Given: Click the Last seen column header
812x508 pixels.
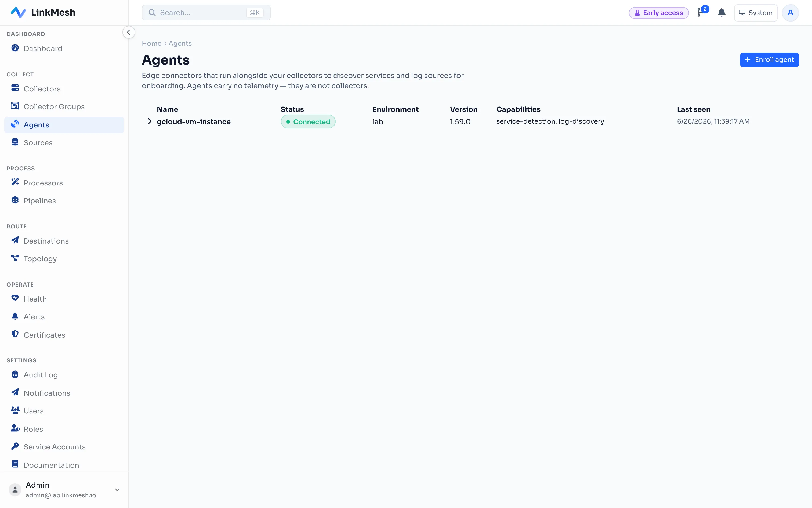Looking at the screenshot, I should point(694,109).
